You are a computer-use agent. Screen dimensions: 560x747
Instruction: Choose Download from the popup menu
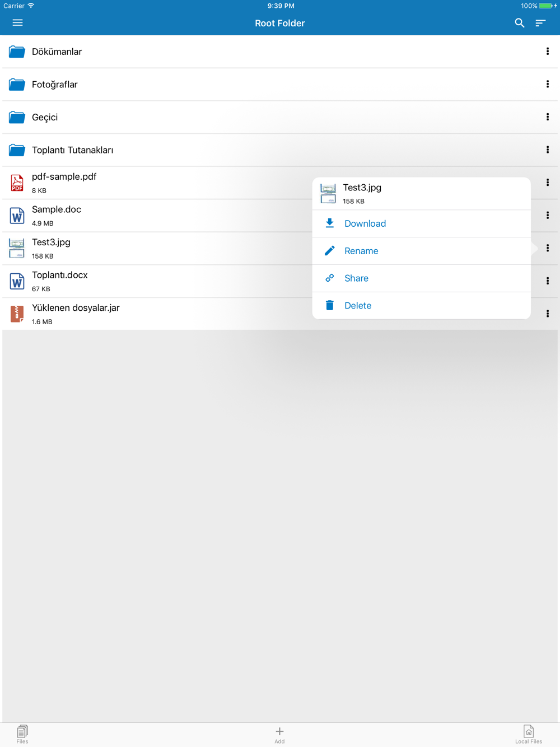[421, 223]
